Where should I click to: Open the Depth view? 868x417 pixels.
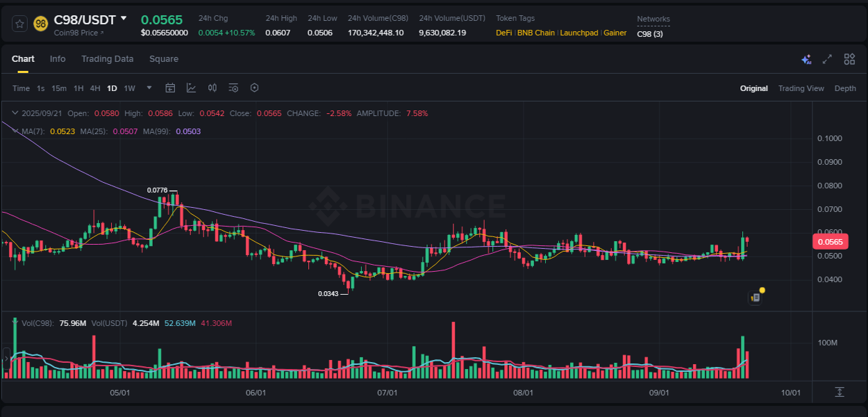(x=845, y=88)
